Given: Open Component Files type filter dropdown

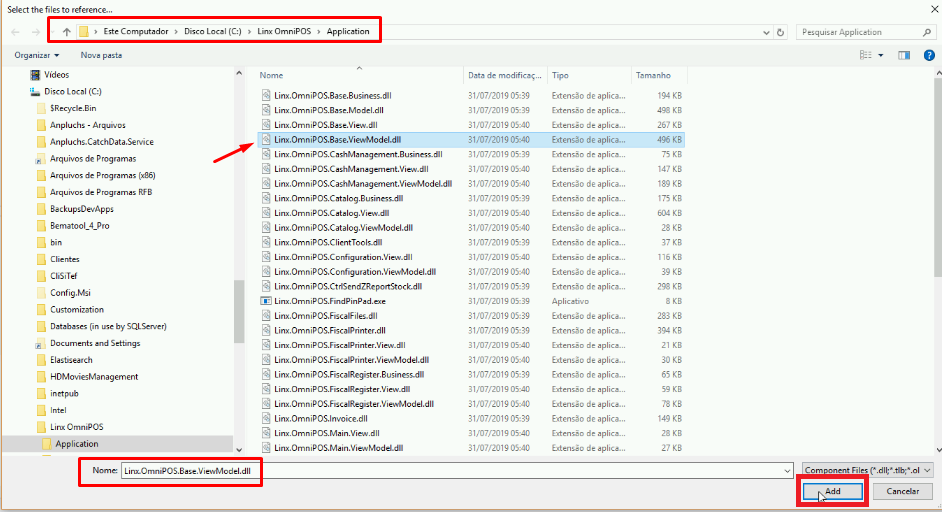Looking at the screenshot, I should tap(868, 471).
